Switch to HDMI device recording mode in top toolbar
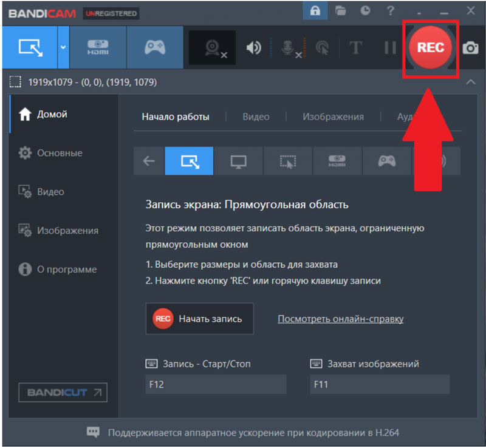The image size is (486, 448). 98,47
